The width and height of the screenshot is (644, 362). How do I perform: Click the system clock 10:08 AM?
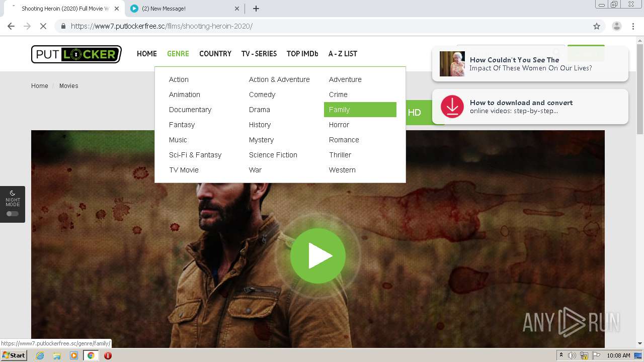(x=618, y=355)
